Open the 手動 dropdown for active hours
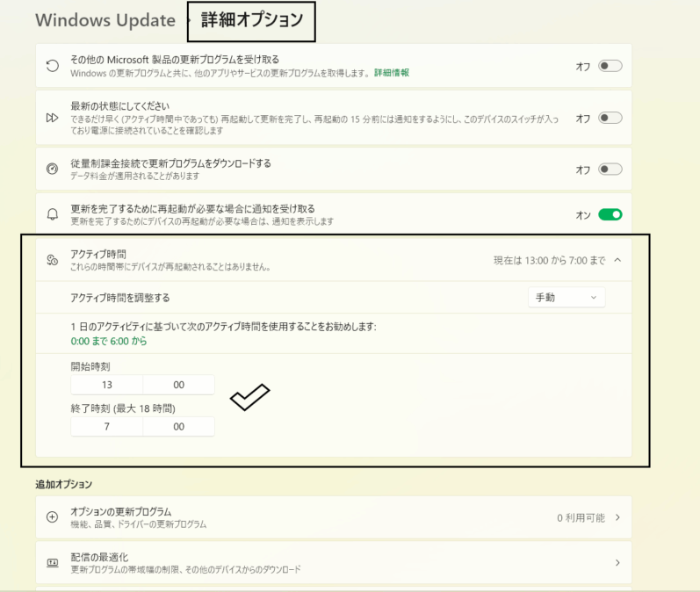This screenshot has height=592, width=700. point(566,298)
